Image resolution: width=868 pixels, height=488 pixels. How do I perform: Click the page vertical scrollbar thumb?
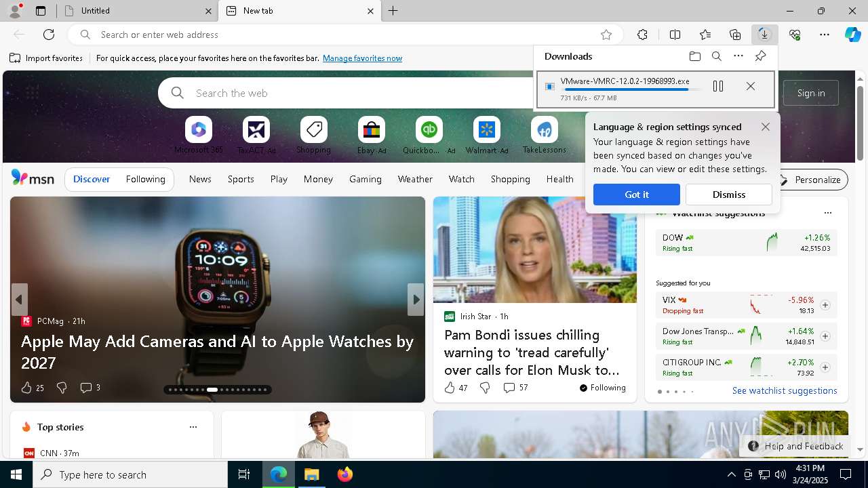click(x=860, y=123)
